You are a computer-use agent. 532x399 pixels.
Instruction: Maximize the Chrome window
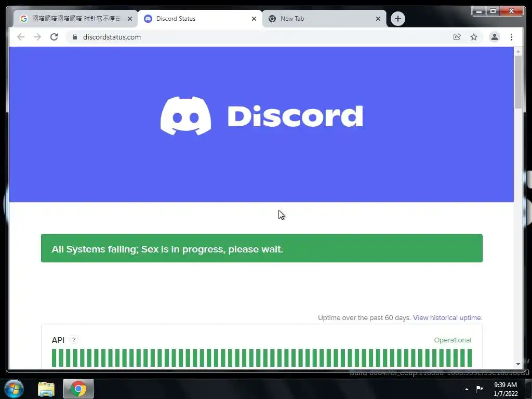493,11
